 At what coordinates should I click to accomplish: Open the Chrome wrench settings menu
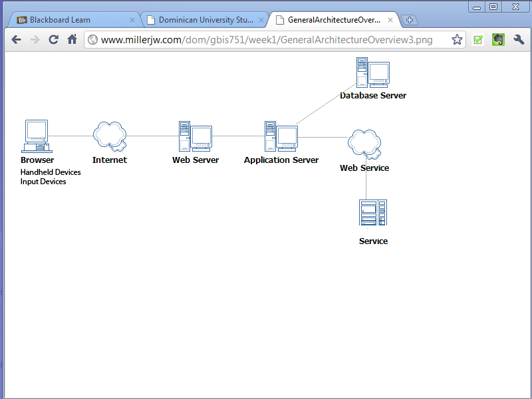pos(519,40)
